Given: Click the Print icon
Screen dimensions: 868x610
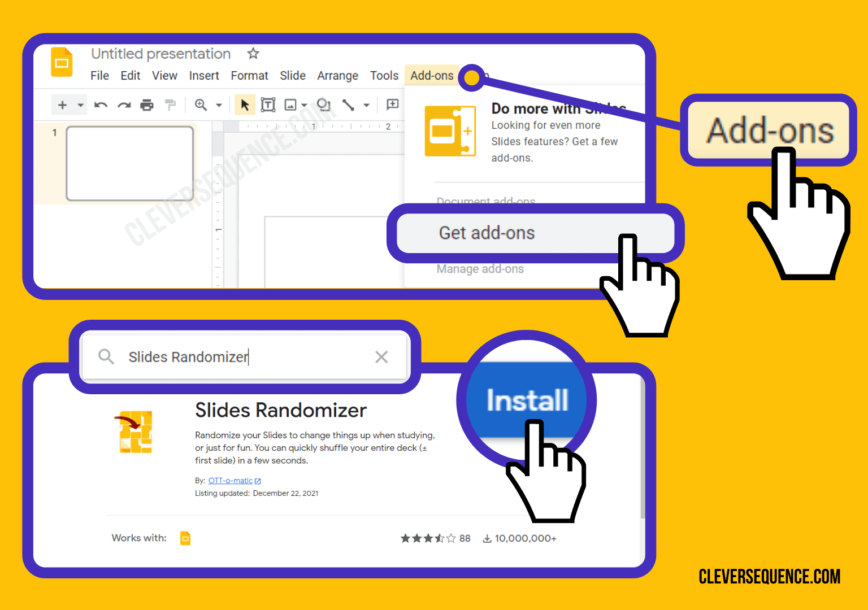Looking at the screenshot, I should 147,104.
